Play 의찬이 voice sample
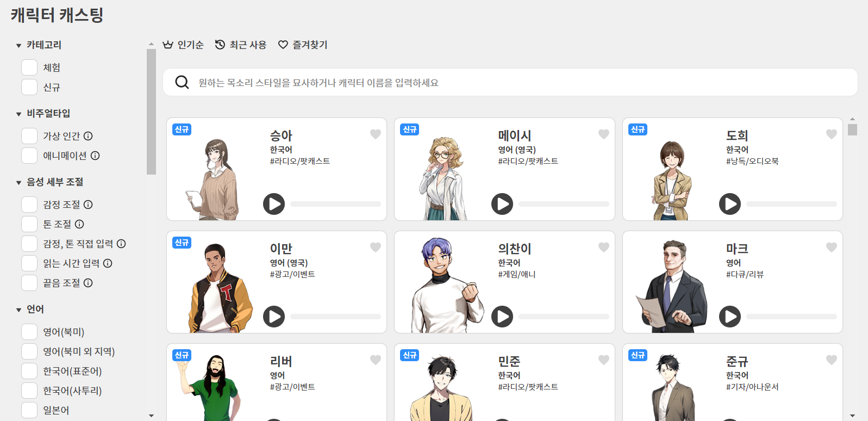The height and width of the screenshot is (421, 868). pyautogui.click(x=502, y=317)
